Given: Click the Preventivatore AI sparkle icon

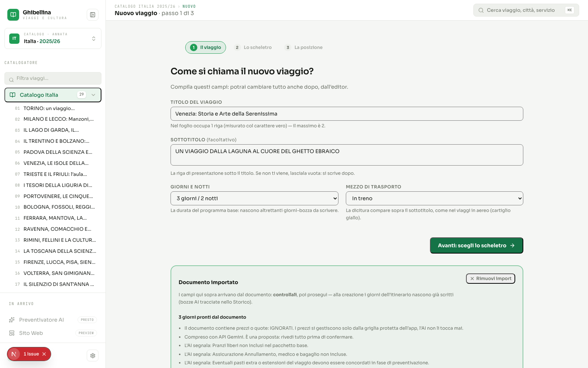Looking at the screenshot, I should 12,320.
